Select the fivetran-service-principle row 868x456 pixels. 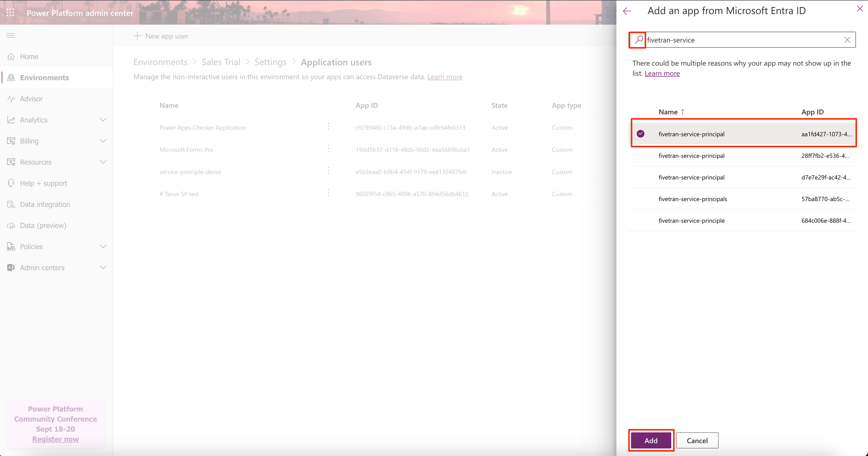(x=742, y=220)
